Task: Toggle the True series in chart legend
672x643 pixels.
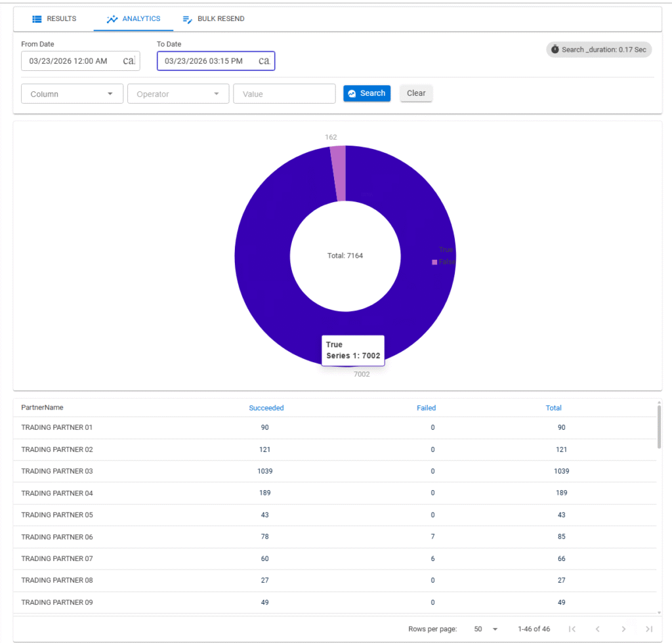Action: click(441, 249)
